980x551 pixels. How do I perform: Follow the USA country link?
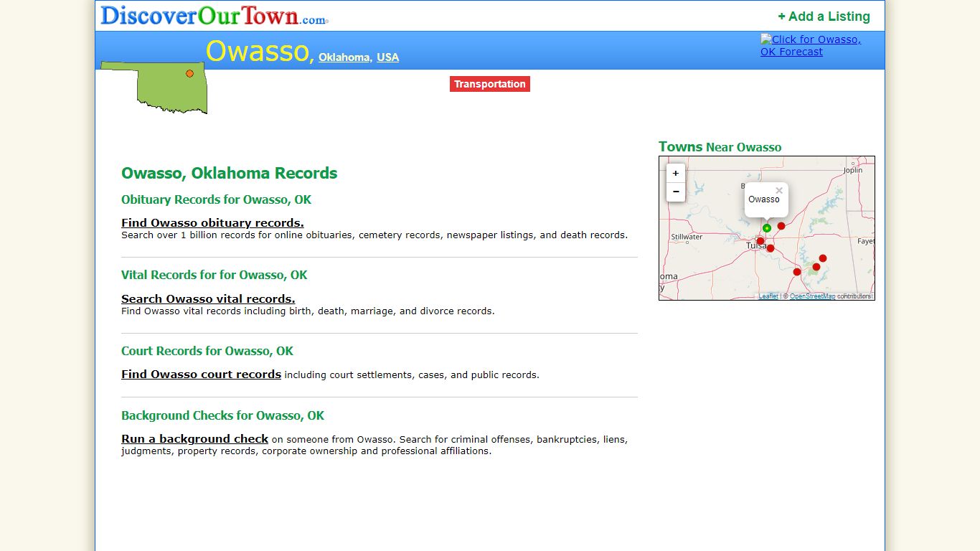pyautogui.click(x=388, y=57)
